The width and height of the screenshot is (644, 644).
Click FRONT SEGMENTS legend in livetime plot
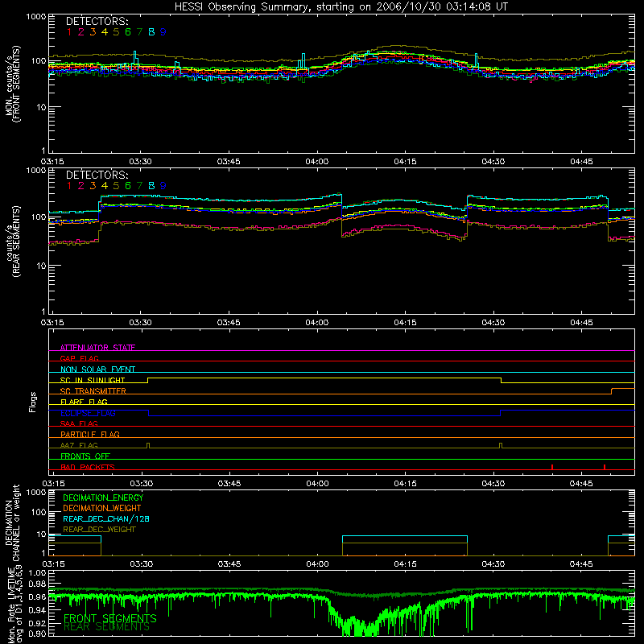pyautogui.click(x=110, y=618)
